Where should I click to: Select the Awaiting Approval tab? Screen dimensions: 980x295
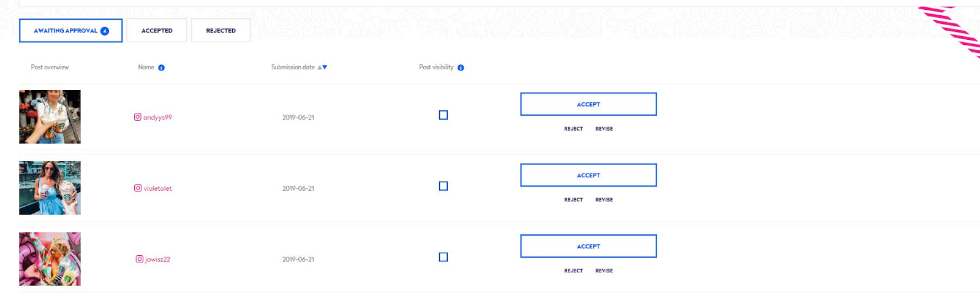point(70,31)
